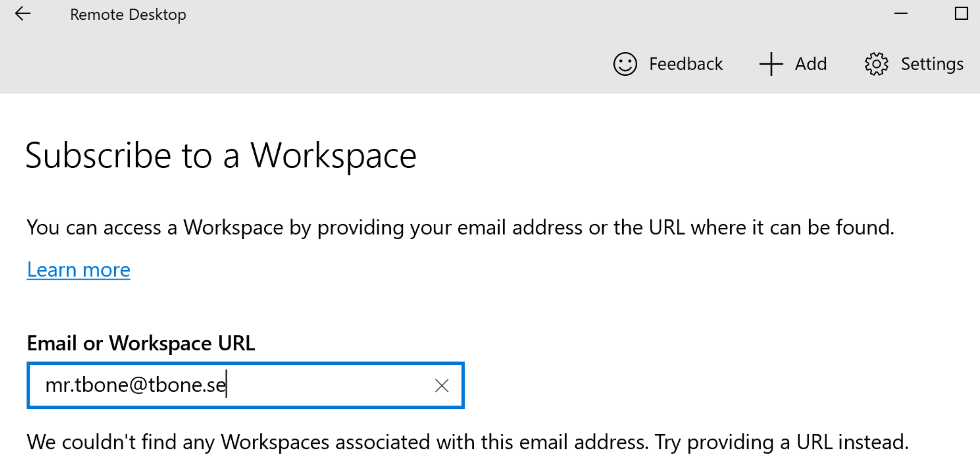Maximize the Remote Desktop window
The width and height of the screenshot is (980, 463).
(961, 14)
